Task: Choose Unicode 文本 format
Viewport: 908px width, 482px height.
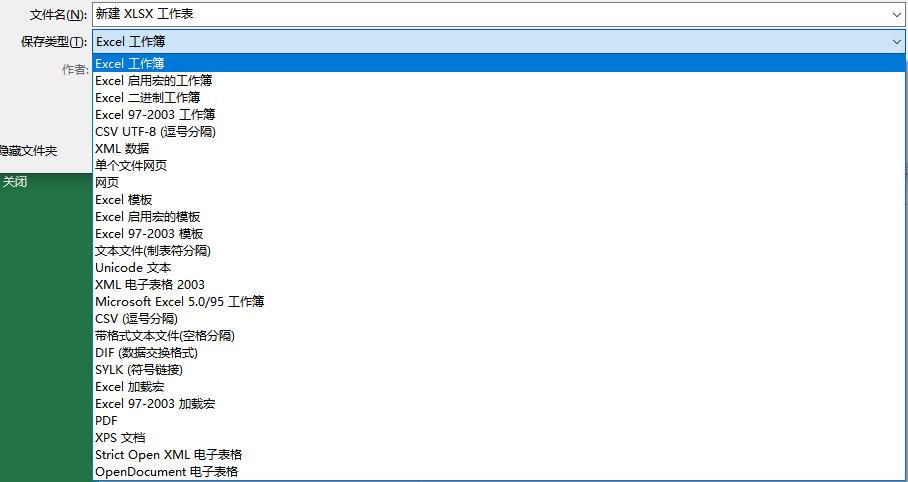Action: pyautogui.click(x=499, y=267)
